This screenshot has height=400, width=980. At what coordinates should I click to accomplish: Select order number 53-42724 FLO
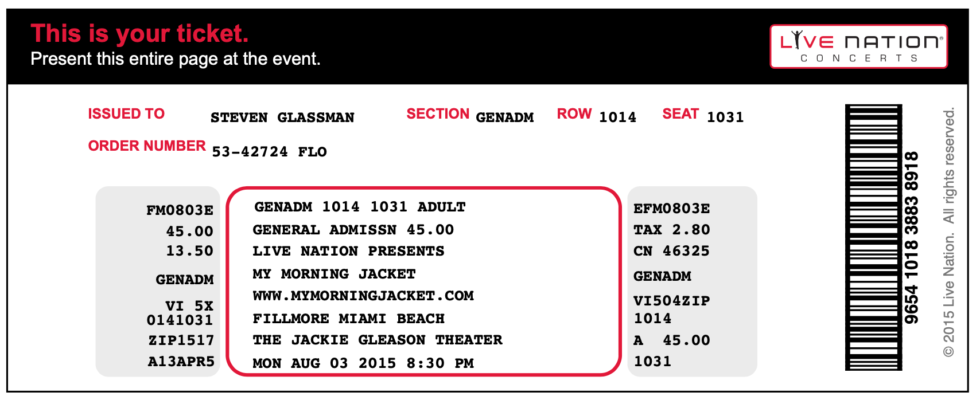tap(269, 152)
